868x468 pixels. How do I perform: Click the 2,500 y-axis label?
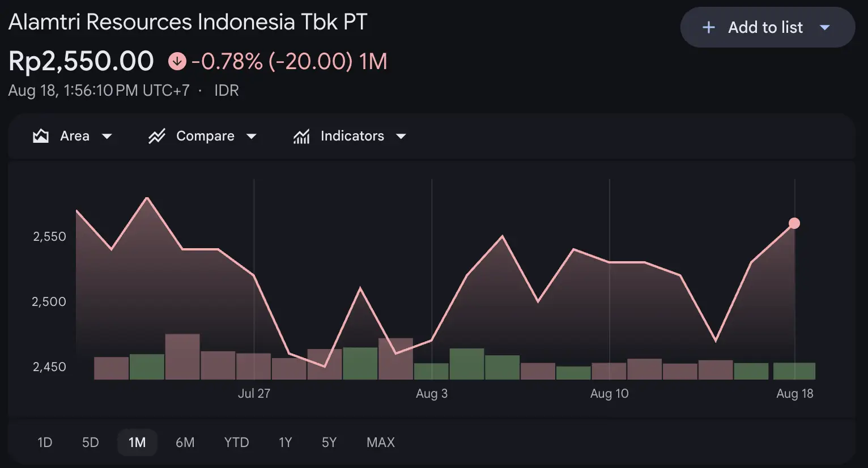pos(49,301)
